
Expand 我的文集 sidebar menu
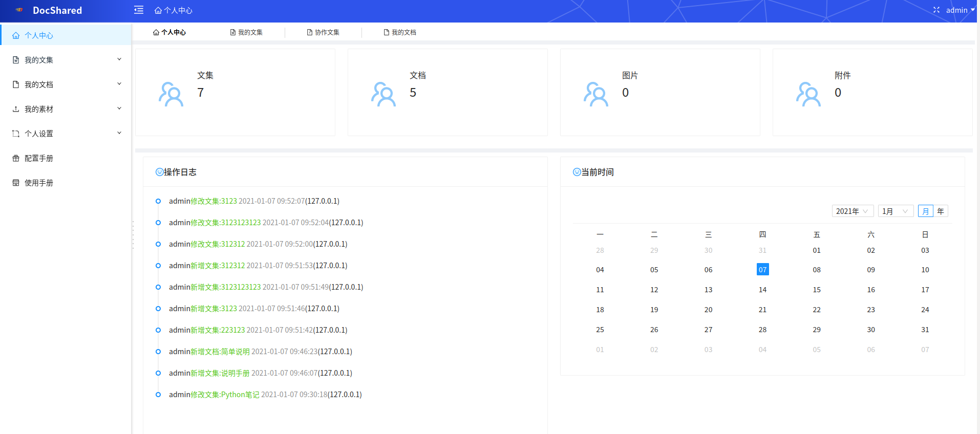tap(66, 60)
